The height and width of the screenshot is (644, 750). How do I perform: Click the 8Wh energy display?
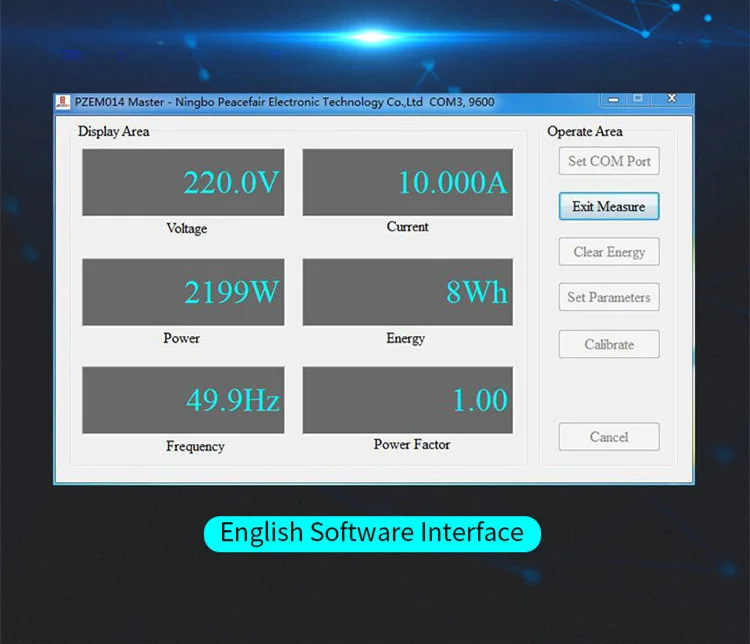coord(407,292)
